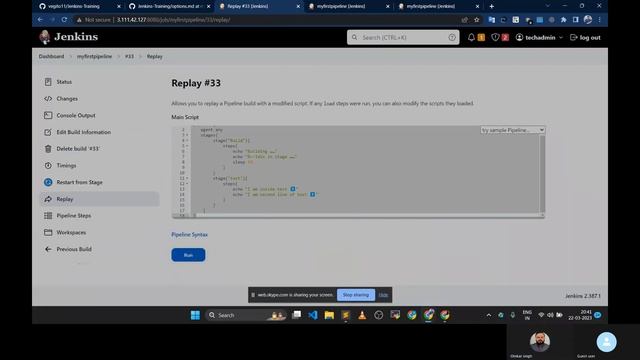Open the 'try sample Pipeline' dropdown
Image resolution: width=640 pixels, height=360 pixels.
point(512,130)
